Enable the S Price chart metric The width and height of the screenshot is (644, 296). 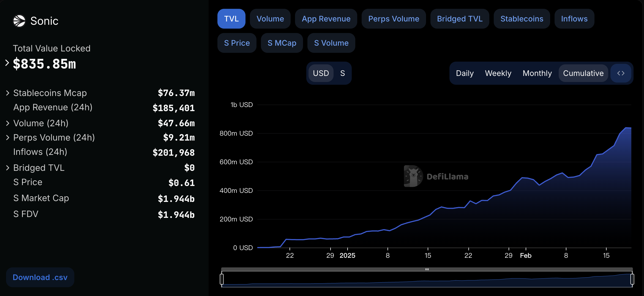237,43
